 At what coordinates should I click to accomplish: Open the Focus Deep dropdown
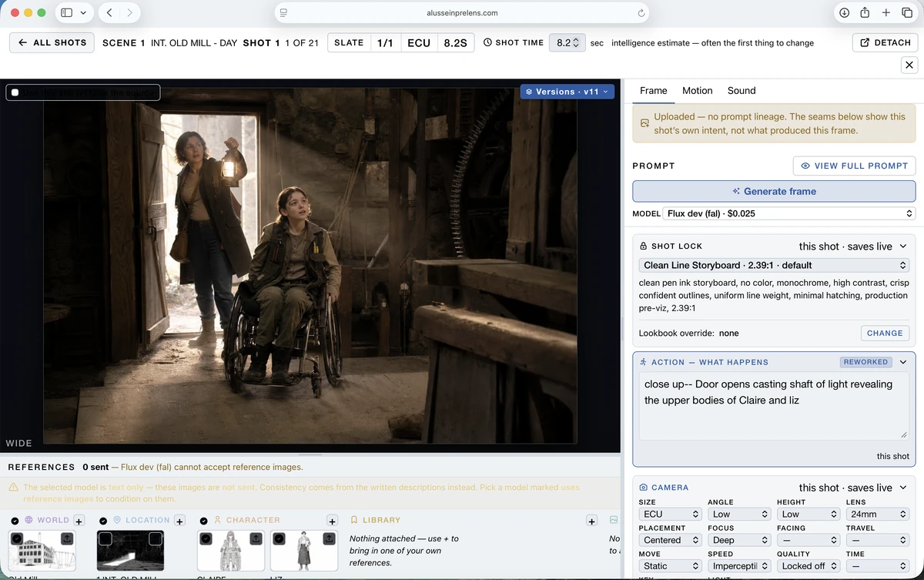[x=738, y=540]
